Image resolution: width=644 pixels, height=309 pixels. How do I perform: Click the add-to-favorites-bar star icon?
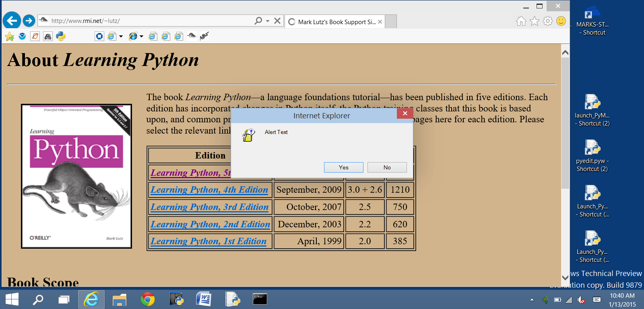[x=10, y=37]
